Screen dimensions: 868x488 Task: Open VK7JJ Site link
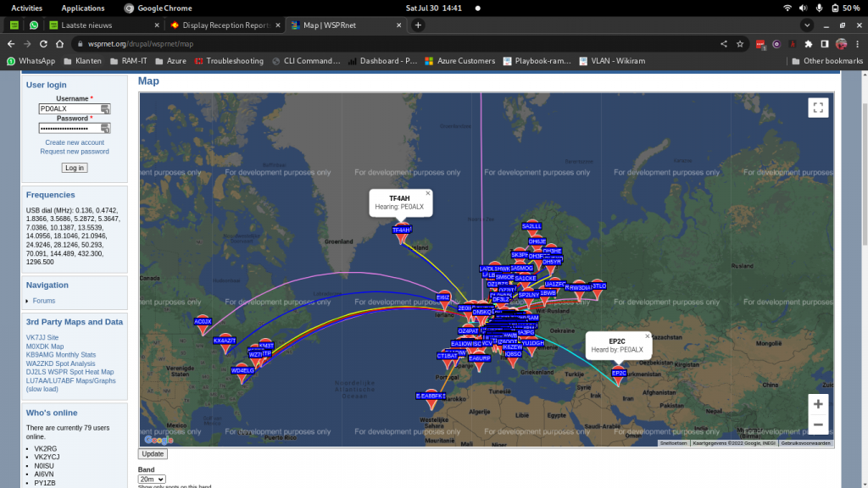click(x=42, y=337)
